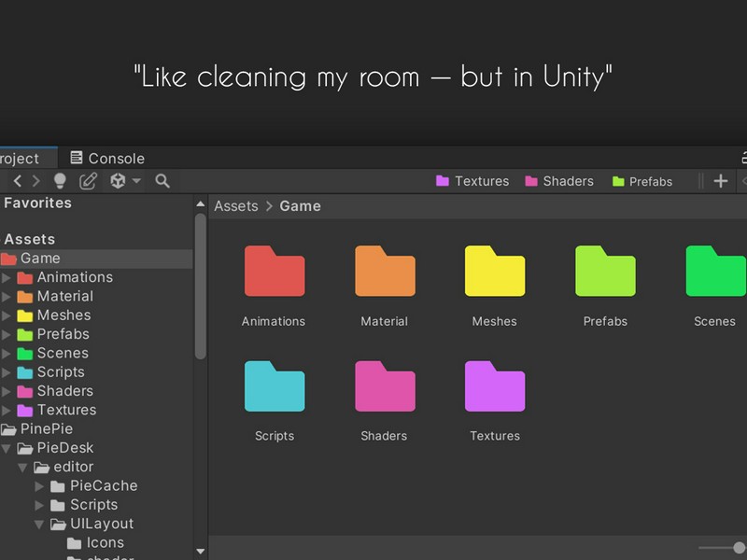
Task: Click the pencil edit icon in the toolbar
Action: coord(88,181)
